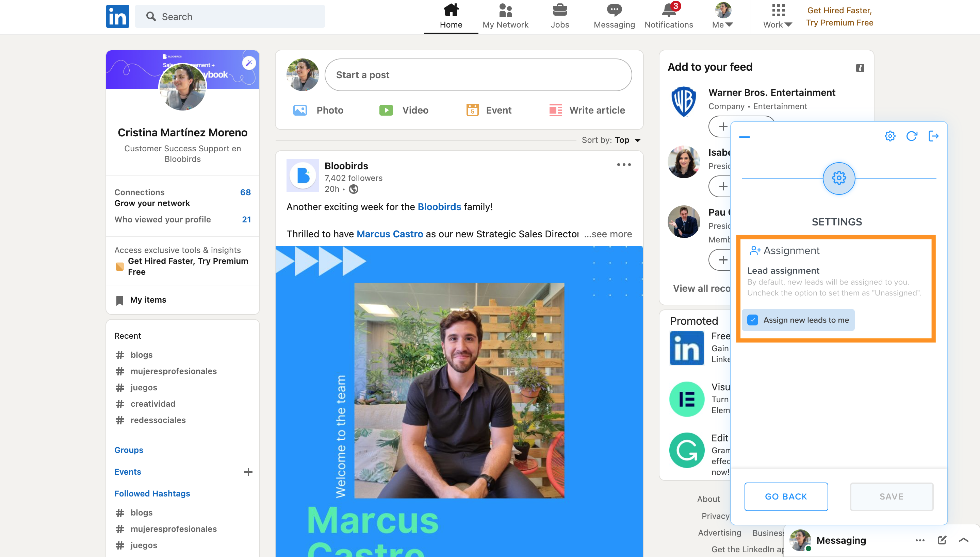Add a Photo to post

(318, 110)
